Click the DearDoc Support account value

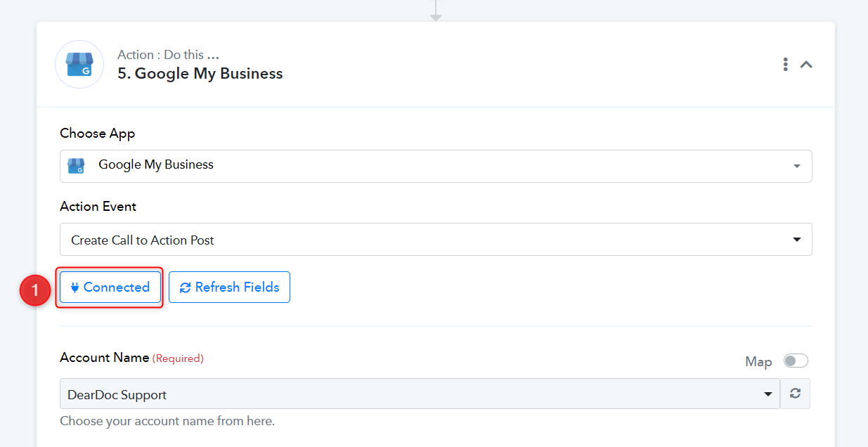[x=117, y=395]
